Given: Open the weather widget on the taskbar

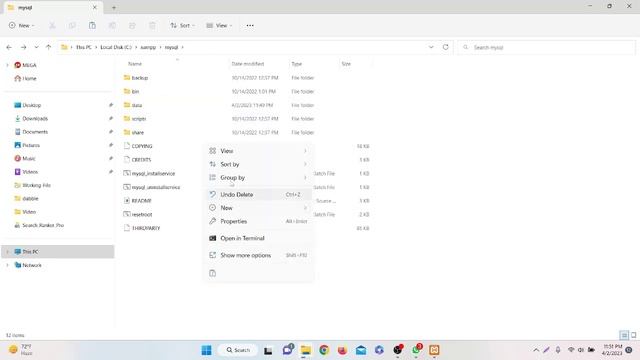Looking at the screenshot, I should (x=21, y=350).
